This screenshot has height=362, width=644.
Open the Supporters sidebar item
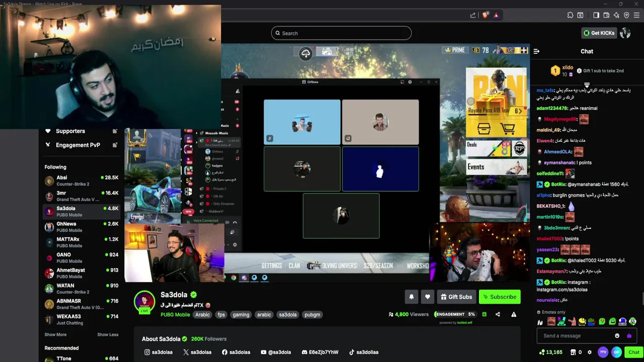(81, 131)
